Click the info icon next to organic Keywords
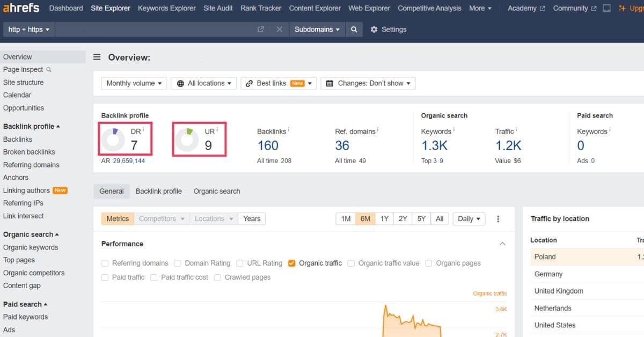The image size is (644, 337). tap(454, 129)
